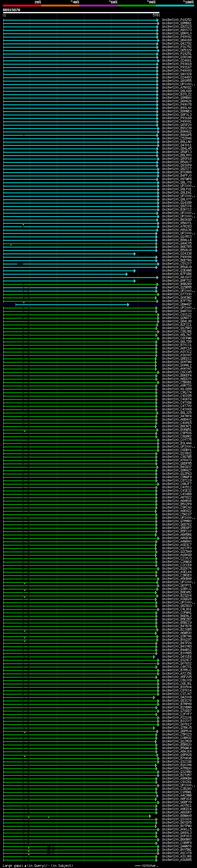Select hit label UniRef100_Q6BFY9
The image size is (197, 868).
click(177, 802)
